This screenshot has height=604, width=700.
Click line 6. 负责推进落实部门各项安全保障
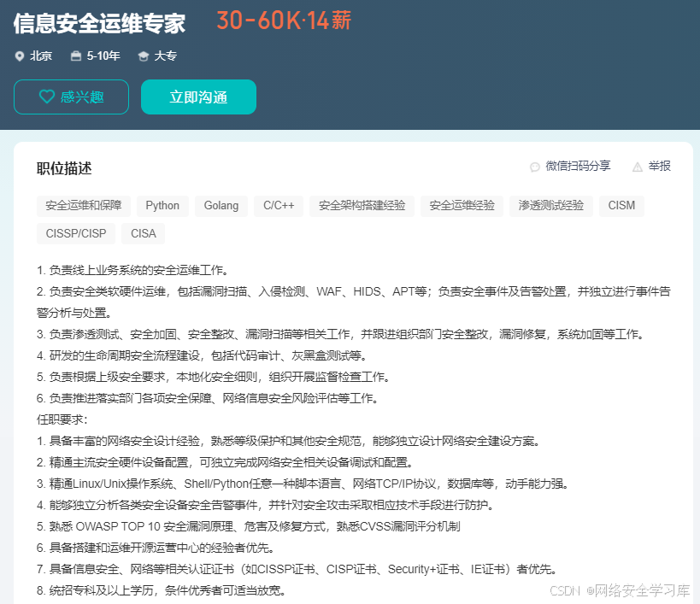[x=208, y=398]
